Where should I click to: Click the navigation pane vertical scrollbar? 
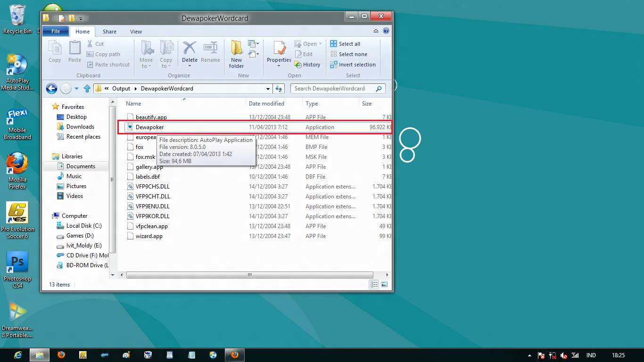coord(113,180)
